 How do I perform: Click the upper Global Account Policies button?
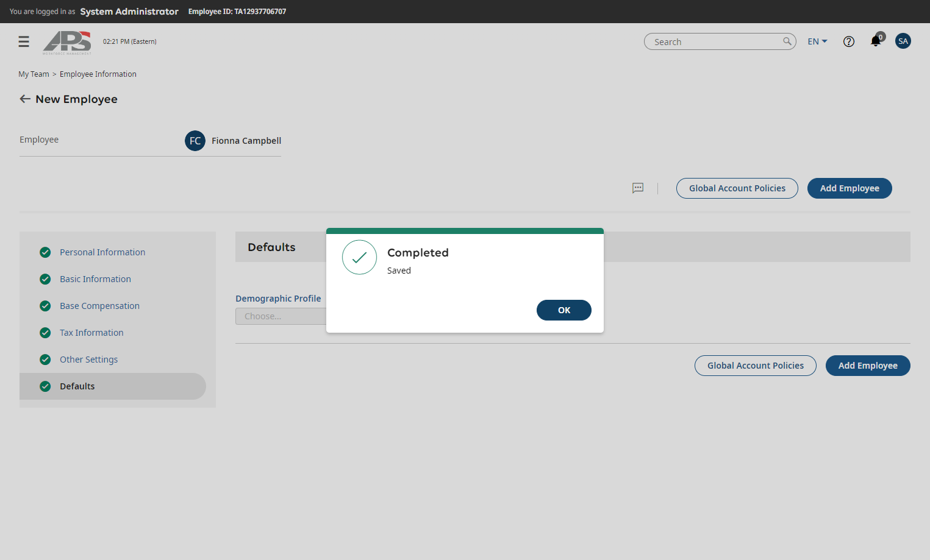[x=737, y=188]
